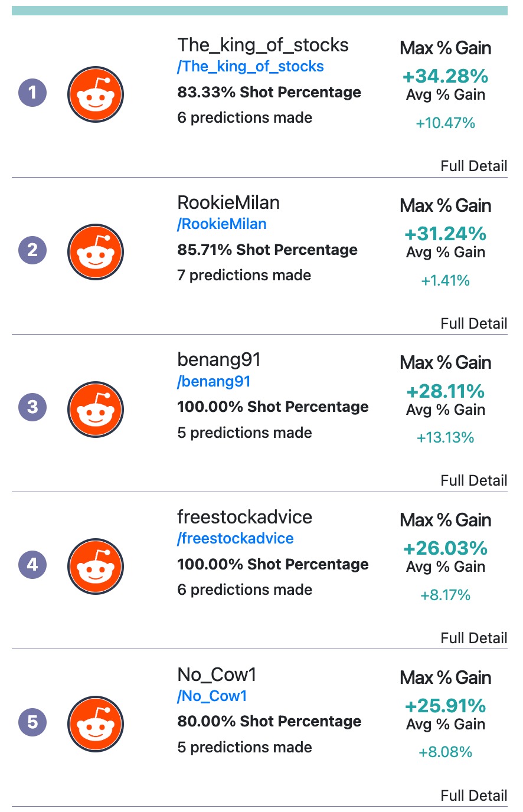Open /RookieMilan profile link
The height and width of the screenshot is (812, 523).
(x=222, y=224)
